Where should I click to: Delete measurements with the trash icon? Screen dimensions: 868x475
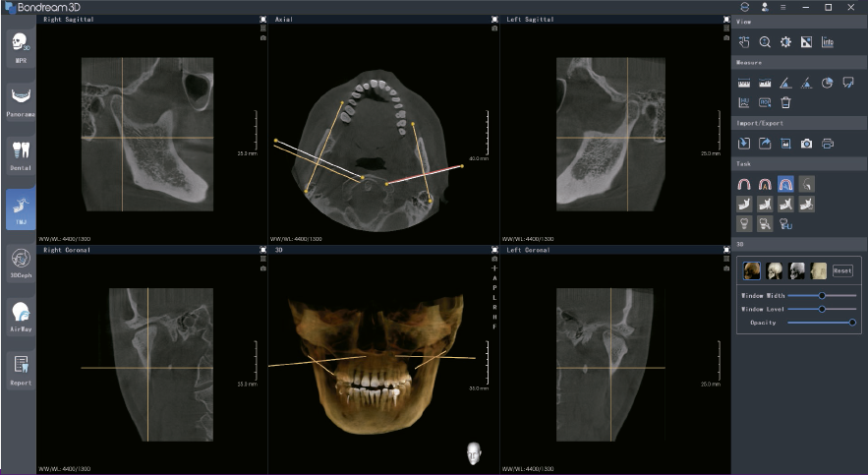point(785,102)
